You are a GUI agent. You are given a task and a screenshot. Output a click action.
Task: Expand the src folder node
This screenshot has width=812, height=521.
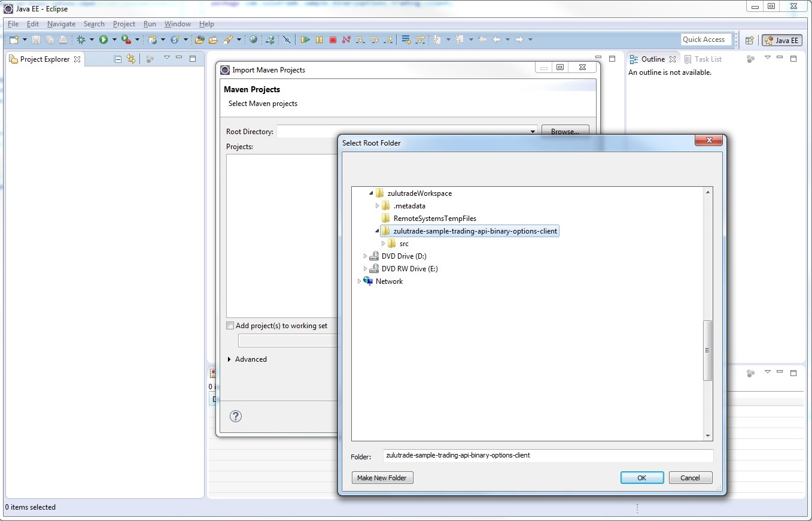[384, 244]
